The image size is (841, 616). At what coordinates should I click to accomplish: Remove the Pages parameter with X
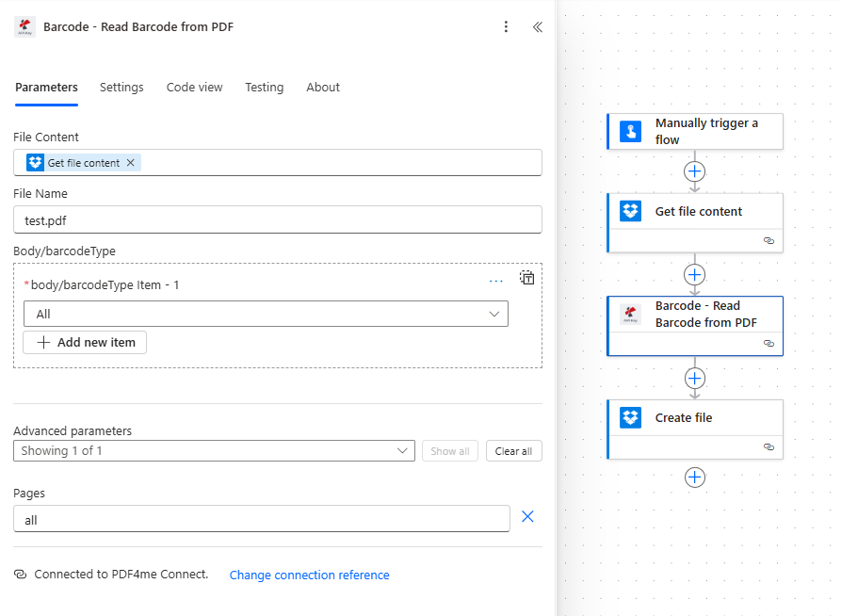coord(527,516)
